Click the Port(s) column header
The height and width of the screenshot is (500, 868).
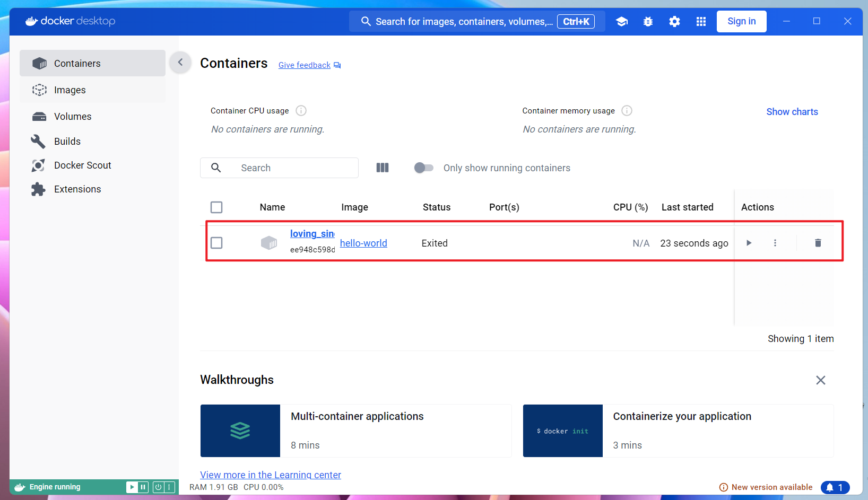[504, 207]
